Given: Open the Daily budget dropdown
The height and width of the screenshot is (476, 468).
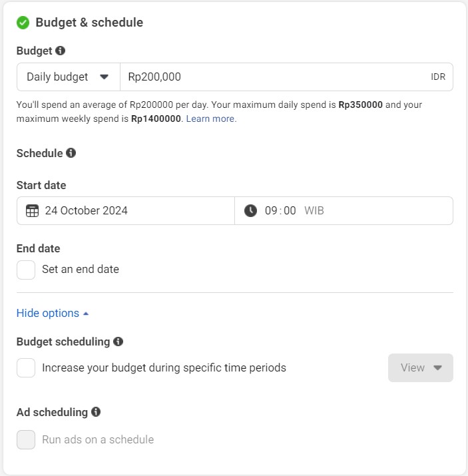Looking at the screenshot, I should [x=69, y=77].
